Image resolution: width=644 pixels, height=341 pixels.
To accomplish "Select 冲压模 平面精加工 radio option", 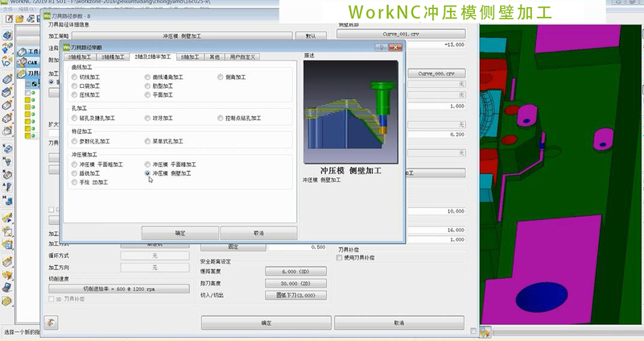I will (x=147, y=164).
